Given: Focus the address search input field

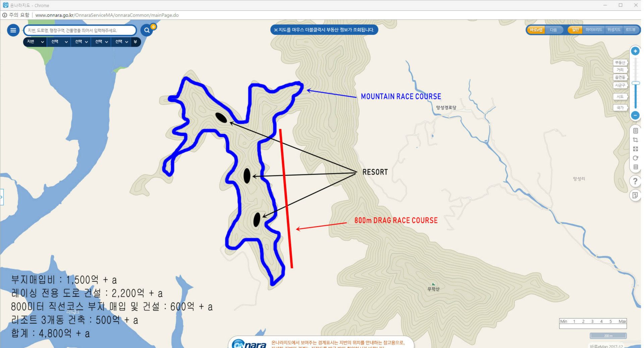Looking at the screenshot, I should click(80, 30).
